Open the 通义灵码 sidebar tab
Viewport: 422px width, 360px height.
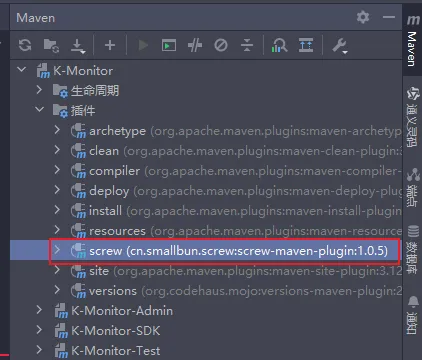pos(413,117)
